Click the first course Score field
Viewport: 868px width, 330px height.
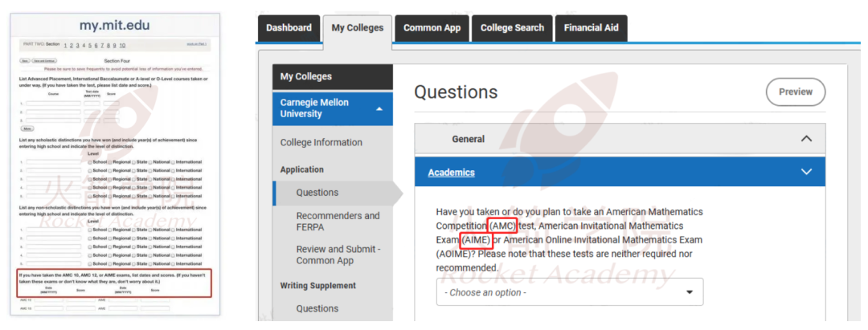click(111, 104)
